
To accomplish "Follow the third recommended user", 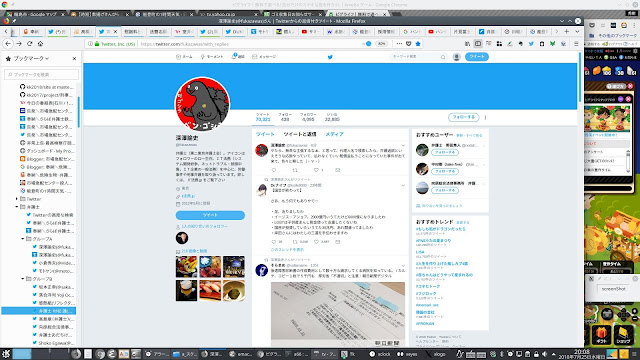I will 444,191.
